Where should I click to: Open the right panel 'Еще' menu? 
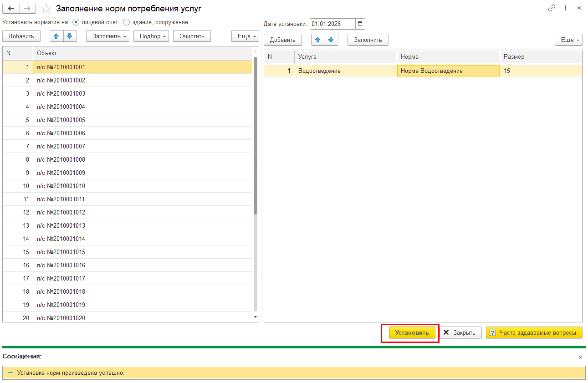pyautogui.click(x=568, y=40)
